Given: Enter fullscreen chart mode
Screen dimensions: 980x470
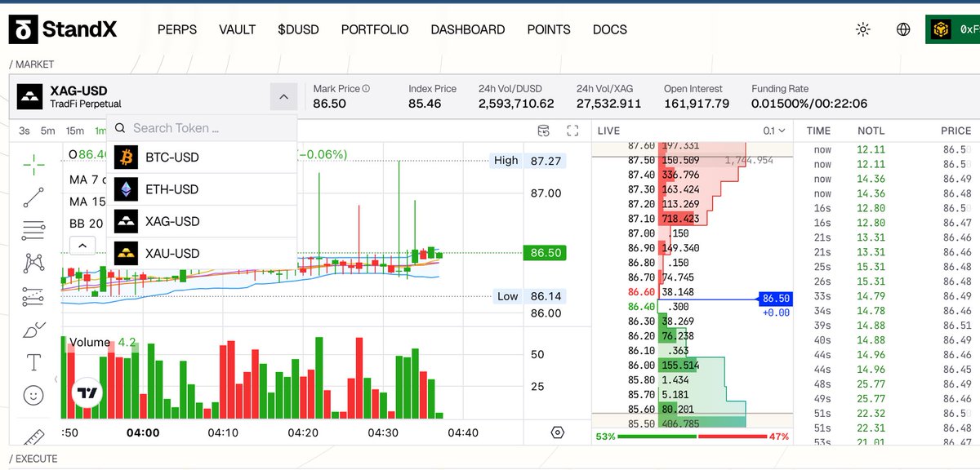Looking at the screenshot, I should click(x=572, y=131).
